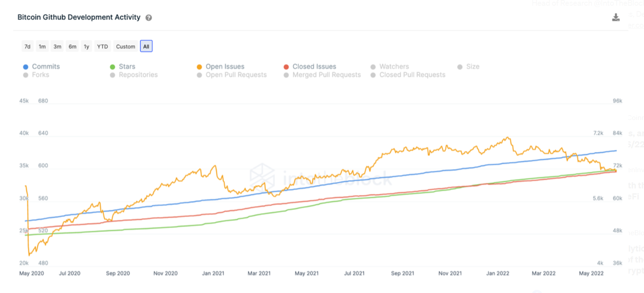Toggle the Commits series in legend

coord(41,67)
